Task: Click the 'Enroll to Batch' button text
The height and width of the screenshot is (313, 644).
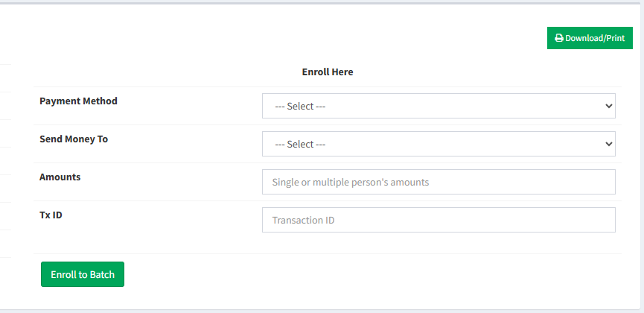Action: (x=83, y=274)
